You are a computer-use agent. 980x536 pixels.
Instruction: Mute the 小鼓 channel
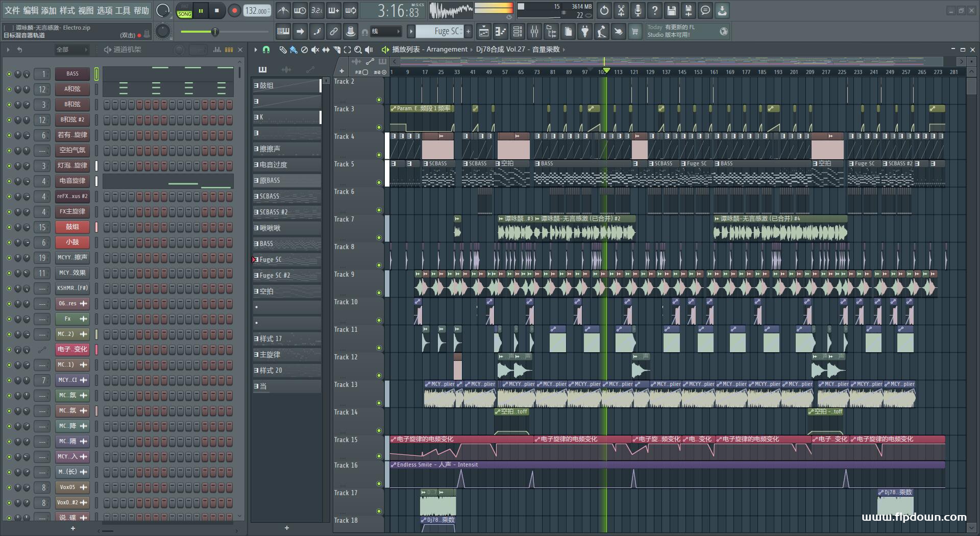[9, 242]
